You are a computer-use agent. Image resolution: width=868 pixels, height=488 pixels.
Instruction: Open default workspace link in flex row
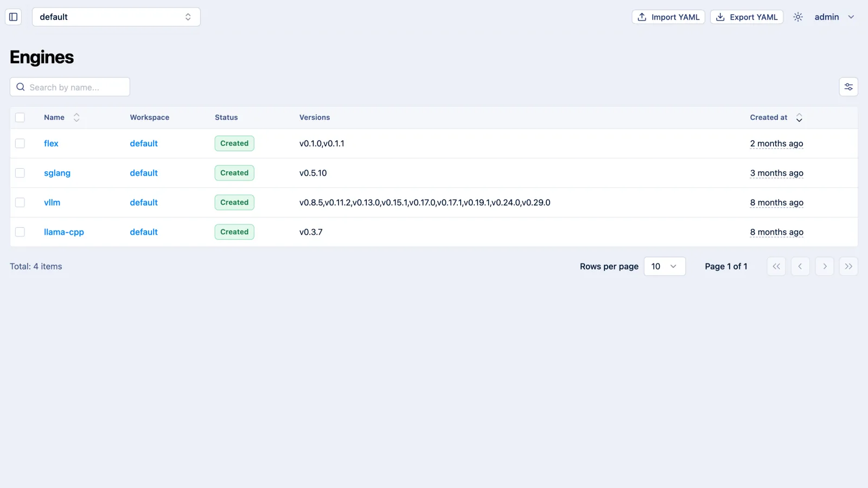coord(144,143)
